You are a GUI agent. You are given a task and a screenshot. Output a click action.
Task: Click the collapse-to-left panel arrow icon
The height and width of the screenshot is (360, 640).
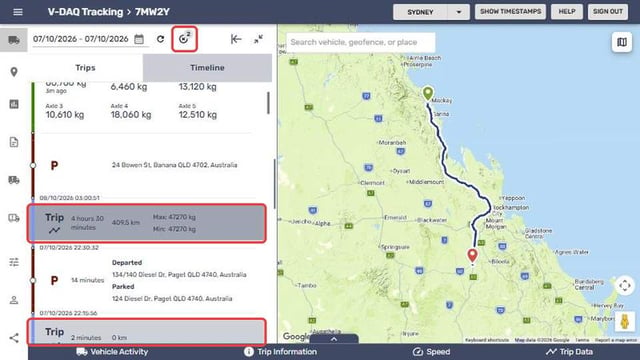(236, 39)
